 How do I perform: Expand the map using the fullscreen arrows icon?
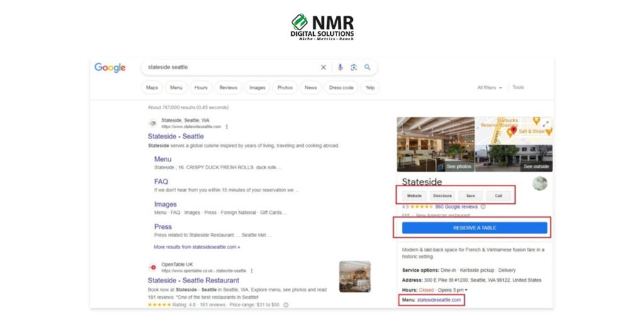(545, 123)
